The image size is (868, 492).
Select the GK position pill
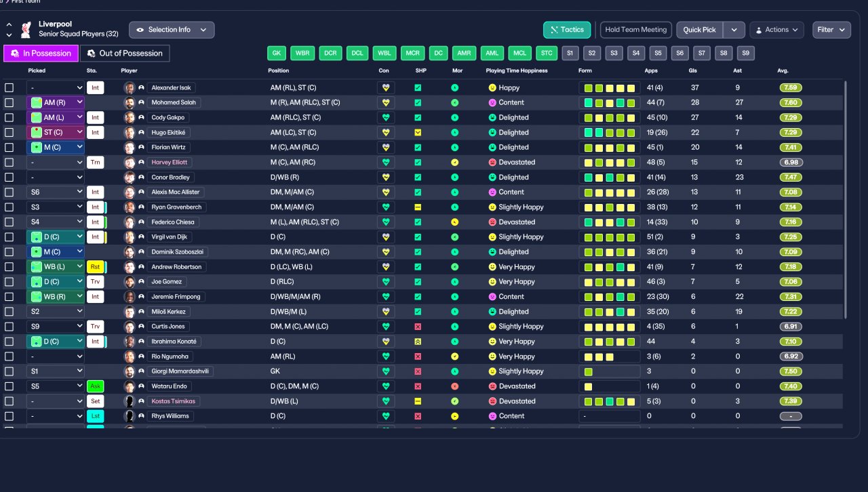pos(276,53)
